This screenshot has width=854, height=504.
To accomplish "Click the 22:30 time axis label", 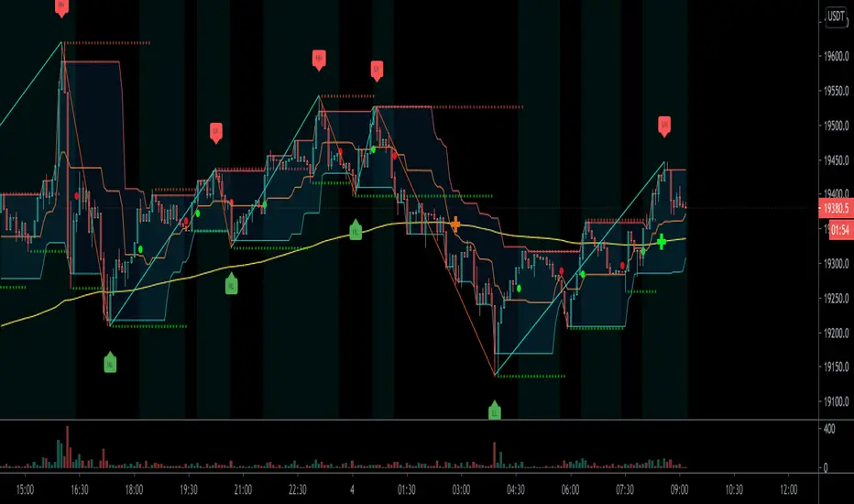I will click(x=298, y=490).
